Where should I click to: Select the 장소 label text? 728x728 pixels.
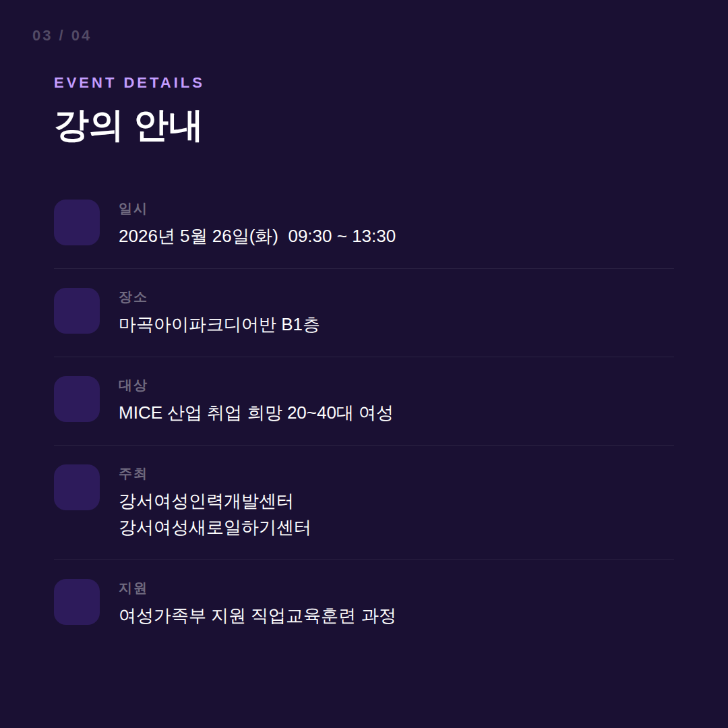tap(133, 297)
